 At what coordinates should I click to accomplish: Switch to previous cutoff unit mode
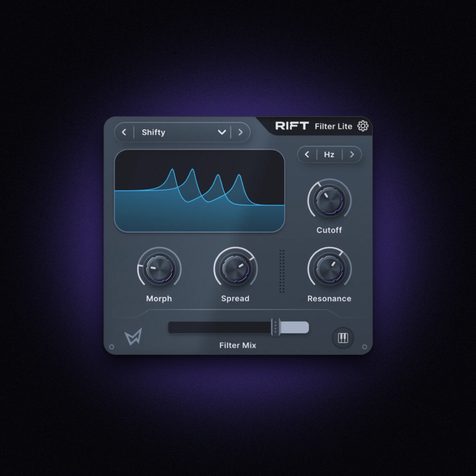point(307,154)
